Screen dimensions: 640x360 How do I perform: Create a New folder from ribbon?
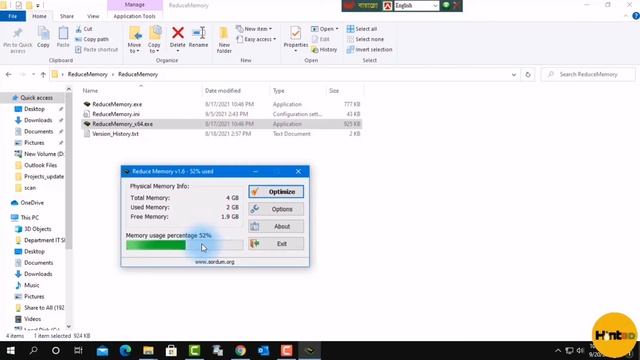(224, 40)
